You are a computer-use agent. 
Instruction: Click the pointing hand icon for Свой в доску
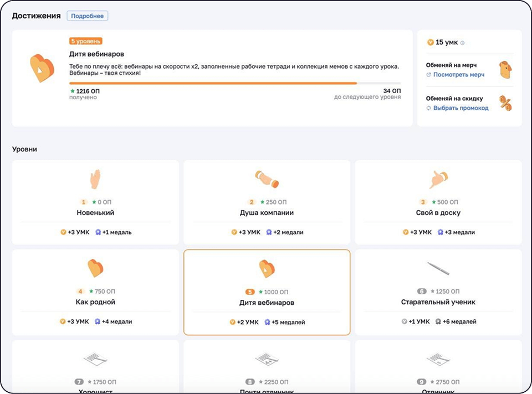point(438,180)
